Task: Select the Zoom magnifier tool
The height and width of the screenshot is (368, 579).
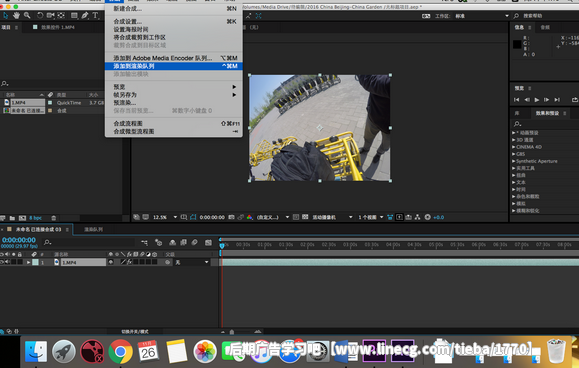Action: tap(27, 16)
